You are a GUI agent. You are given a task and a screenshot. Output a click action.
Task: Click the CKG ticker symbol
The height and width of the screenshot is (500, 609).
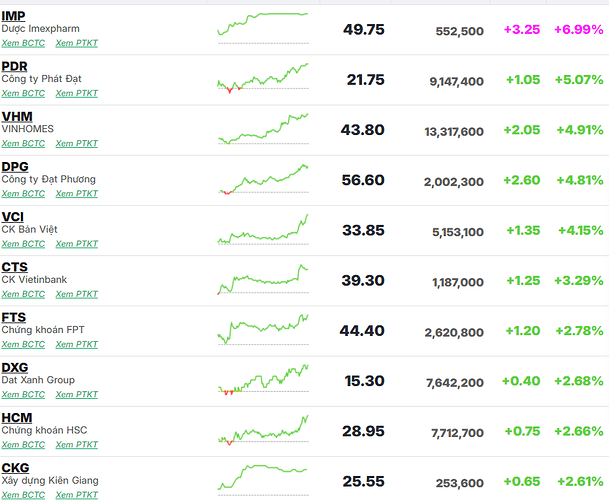15,467
